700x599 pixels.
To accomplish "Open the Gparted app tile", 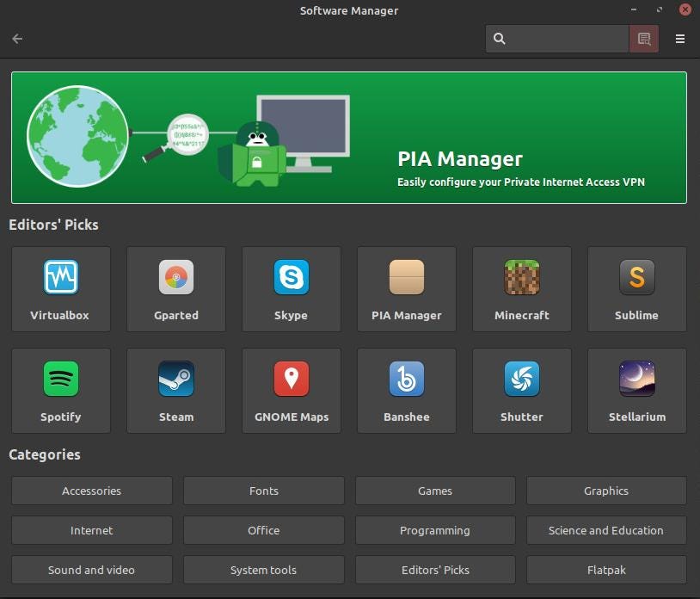I will pyautogui.click(x=176, y=289).
